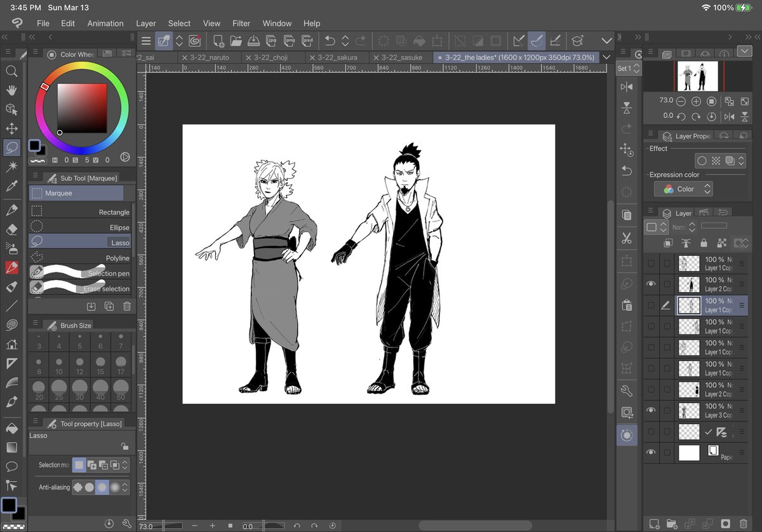The height and width of the screenshot is (532, 762).
Task: Click the scissors Cut icon
Action: pos(627,238)
